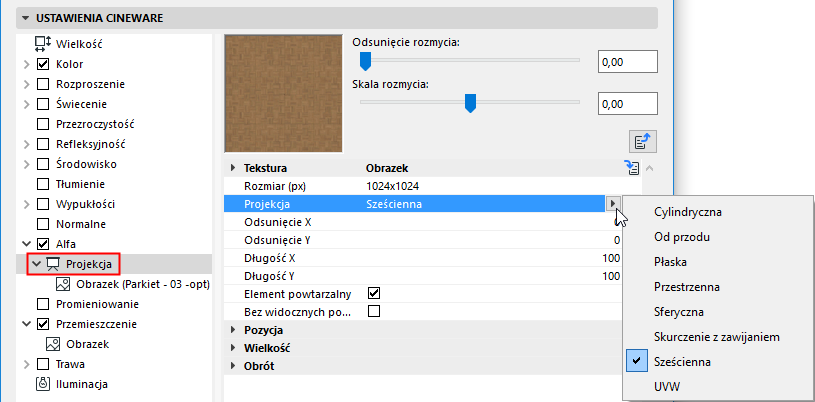Expand the Obrót section
Viewport: 815px width, 402px height.
pyautogui.click(x=232, y=366)
